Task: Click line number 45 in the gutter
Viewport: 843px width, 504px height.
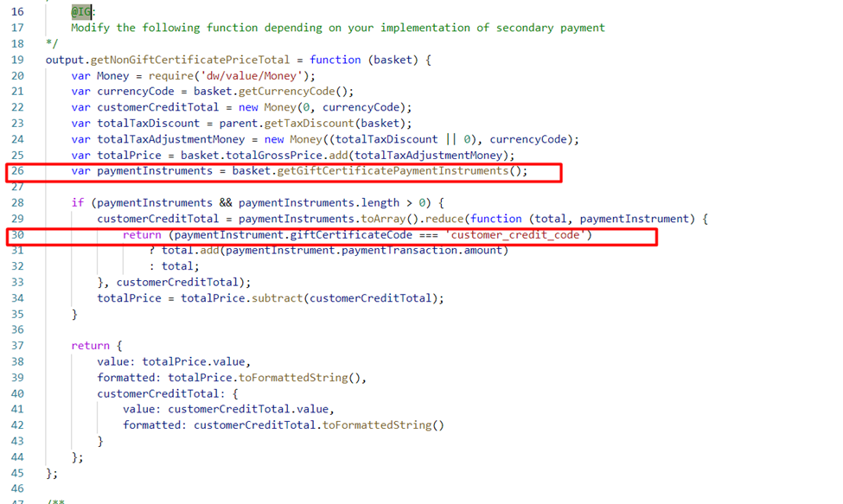Action: pos(17,473)
